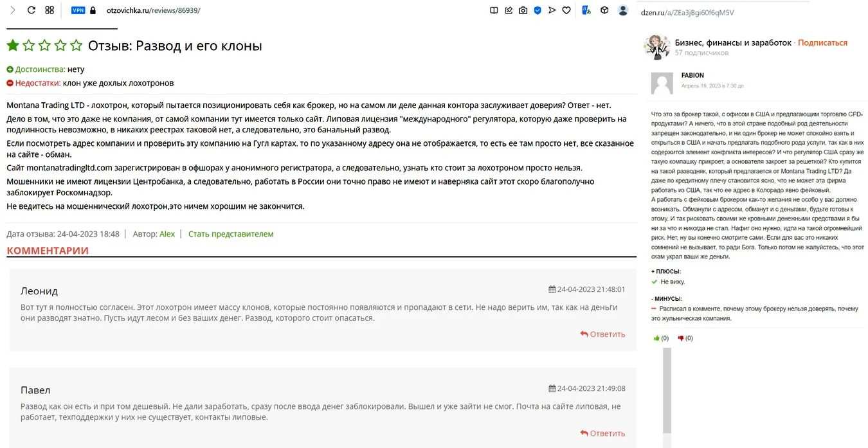Click the otzovichka.ru address bar URL
This screenshot has width=868, height=448.
[x=153, y=10]
